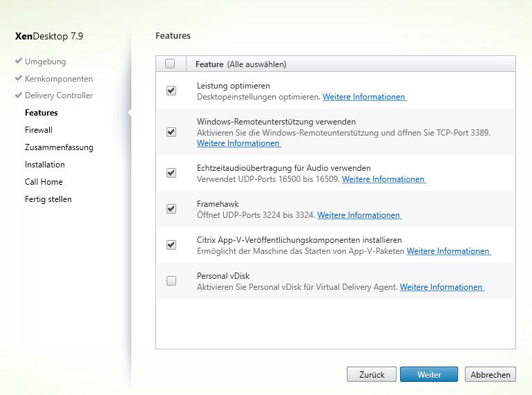Open 'Weitere Informationen' link for App-V-Pakete

click(448, 251)
